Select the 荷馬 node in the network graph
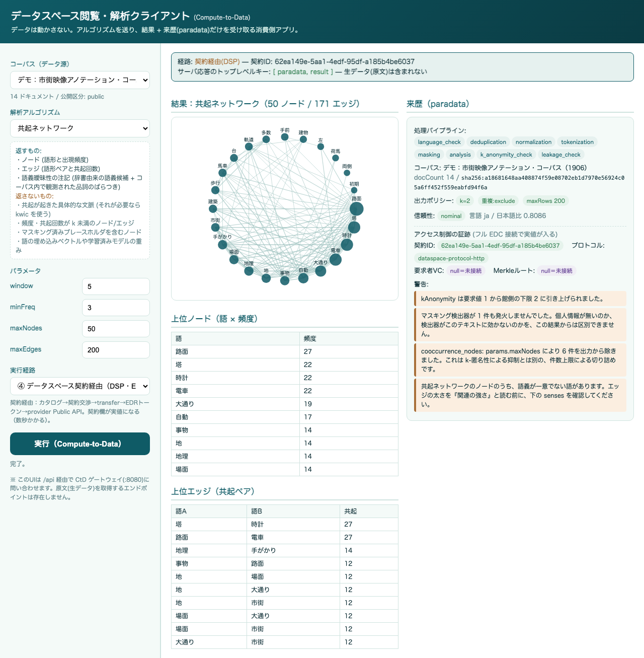This screenshot has width=644, height=658. point(336,158)
